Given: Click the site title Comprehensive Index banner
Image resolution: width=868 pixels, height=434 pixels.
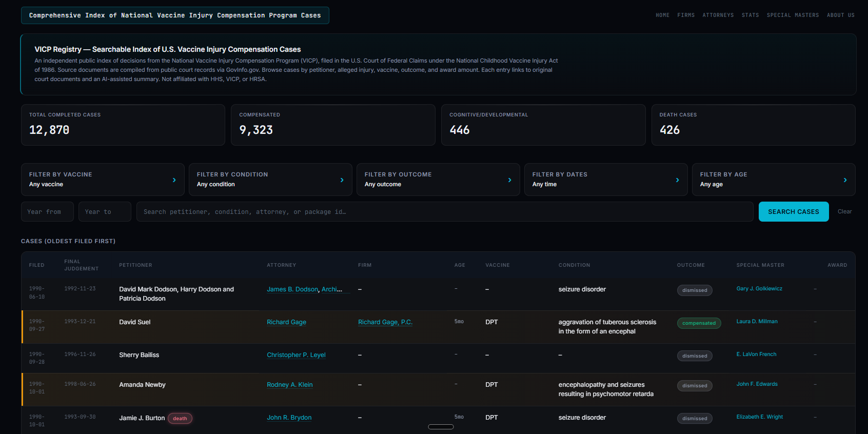Looking at the screenshot, I should pos(175,15).
